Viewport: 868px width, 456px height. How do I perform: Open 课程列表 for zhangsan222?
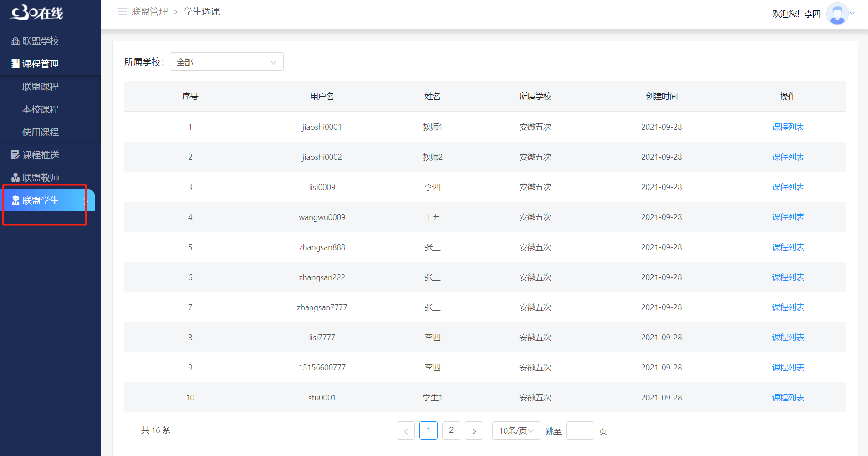(x=788, y=277)
